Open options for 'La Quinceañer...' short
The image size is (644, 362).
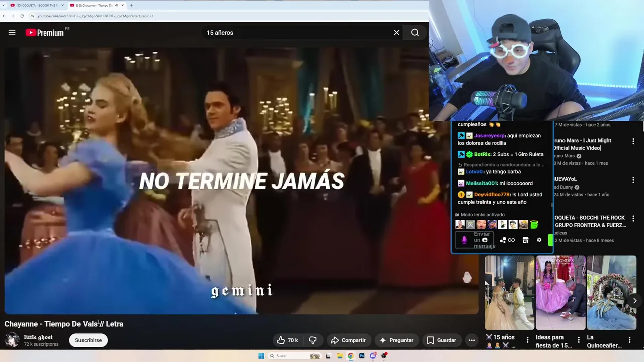pos(629,340)
